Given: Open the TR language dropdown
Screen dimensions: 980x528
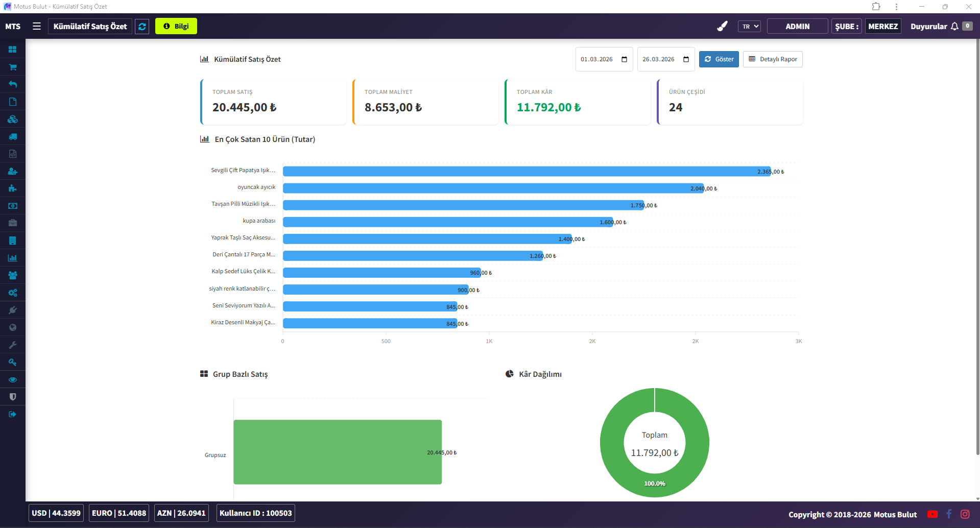Looking at the screenshot, I should click(749, 26).
